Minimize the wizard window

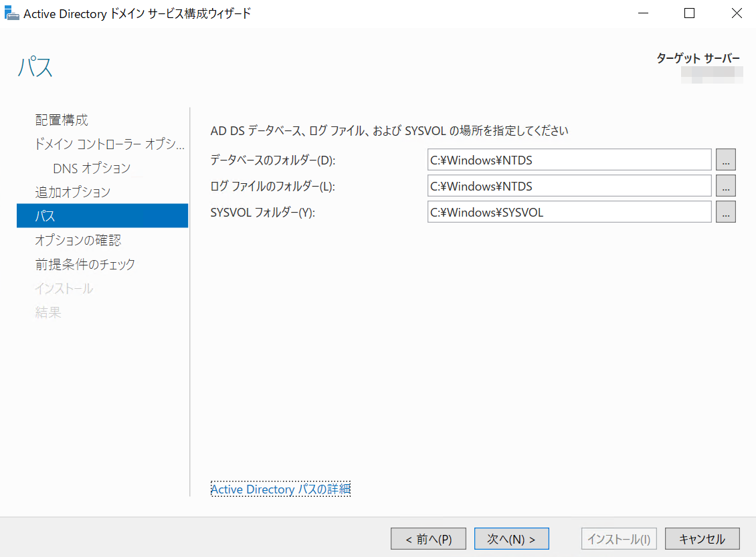point(642,13)
